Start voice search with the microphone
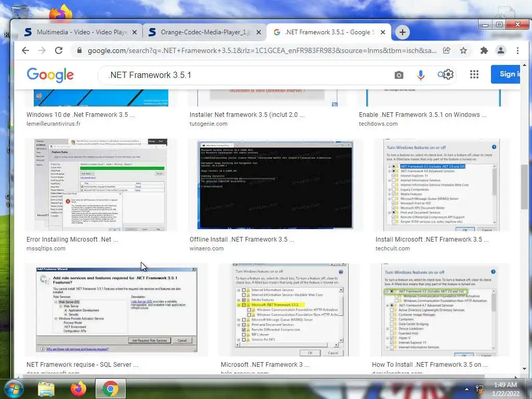The image size is (532, 399). [x=421, y=75]
